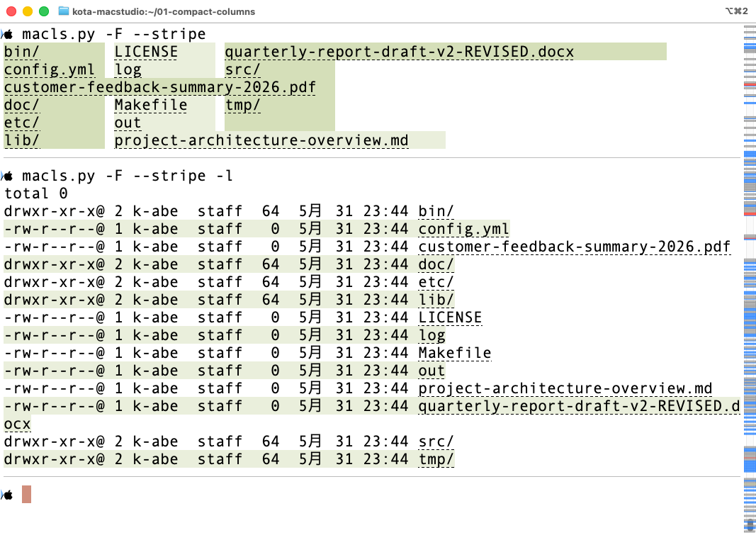Click the Makefile link in the column listing
The width and height of the screenshot is (756, 540).
click(x=150, y=105)
